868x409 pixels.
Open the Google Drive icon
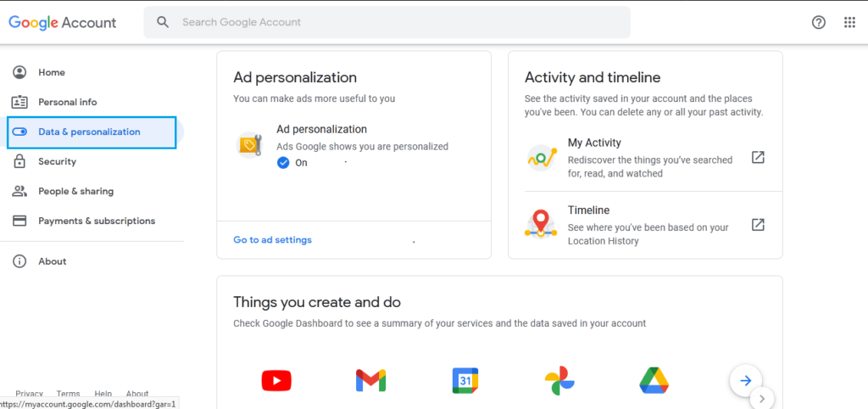point(653,381)
